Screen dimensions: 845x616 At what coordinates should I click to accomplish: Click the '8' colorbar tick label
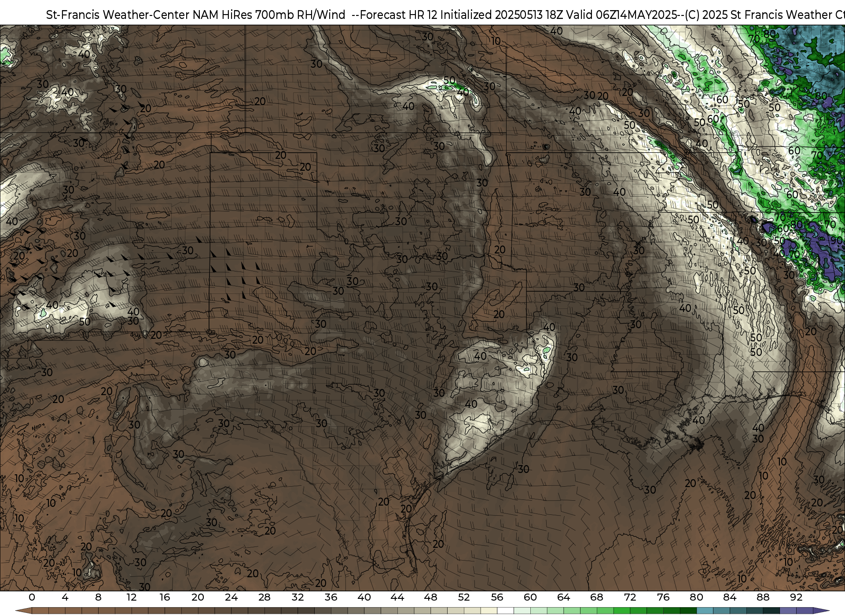(x=98, y=597)
